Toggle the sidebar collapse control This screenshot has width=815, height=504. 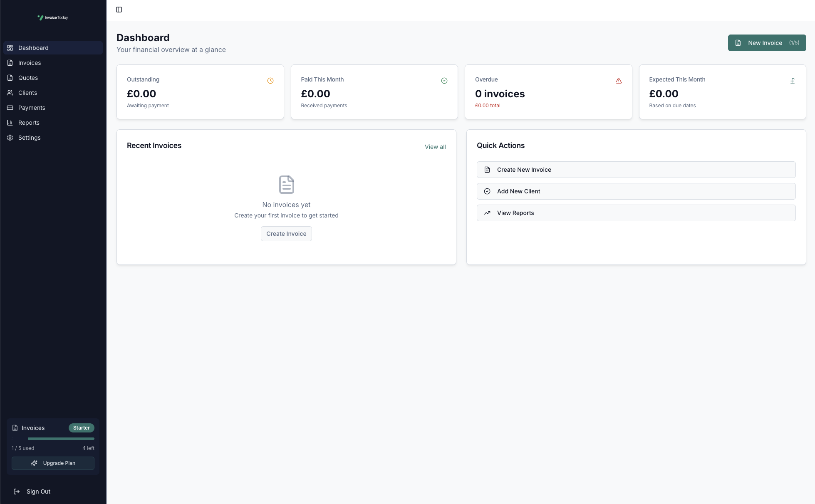[x=119, y=9]
